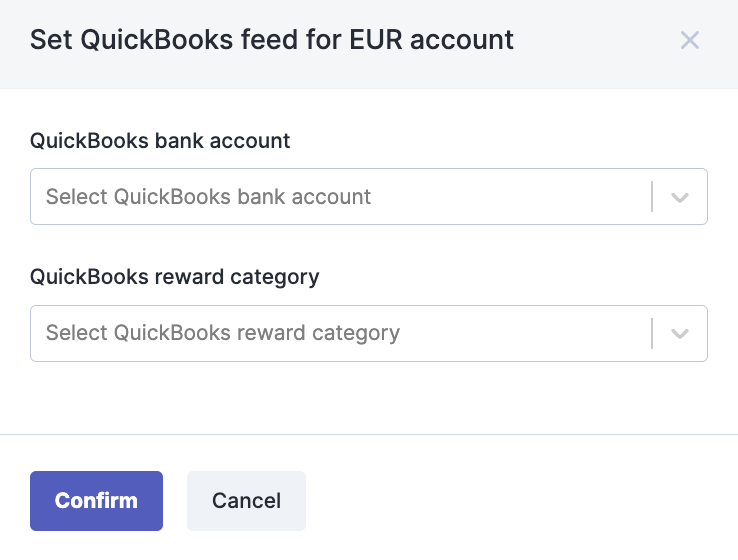Click the 'QuickBooks bank account' label

click(x=160, y=141)
